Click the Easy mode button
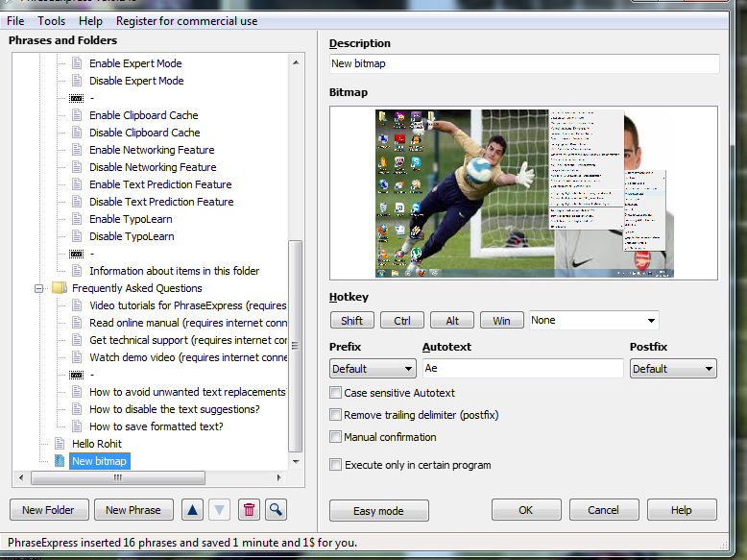 point(378,511)
